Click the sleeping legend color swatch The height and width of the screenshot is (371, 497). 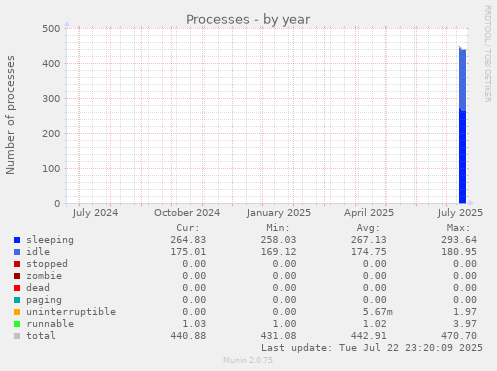coord(17,240)
